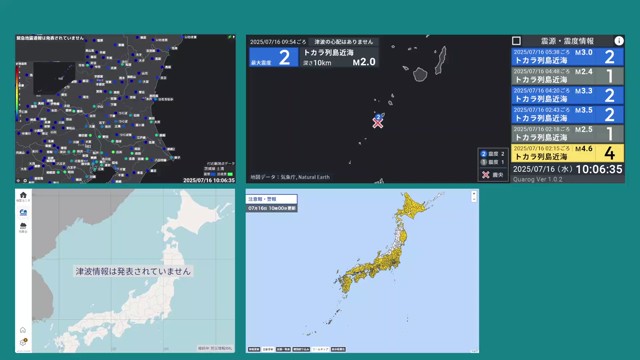
Task: Zoom out on the warnings map
Action: [x=474, y=199]
